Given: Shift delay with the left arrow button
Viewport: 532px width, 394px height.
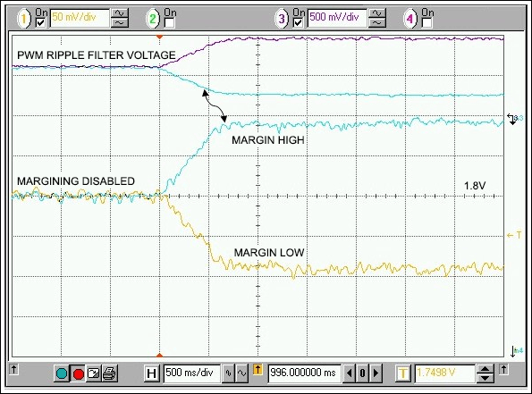Looking at the screenshot, I should point(349,373).
